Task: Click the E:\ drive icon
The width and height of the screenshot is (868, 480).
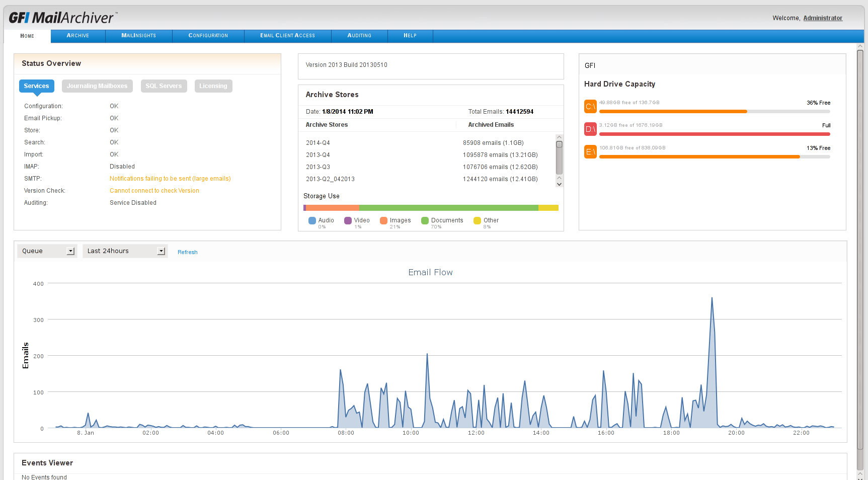Action: click(x=590, y=151)
